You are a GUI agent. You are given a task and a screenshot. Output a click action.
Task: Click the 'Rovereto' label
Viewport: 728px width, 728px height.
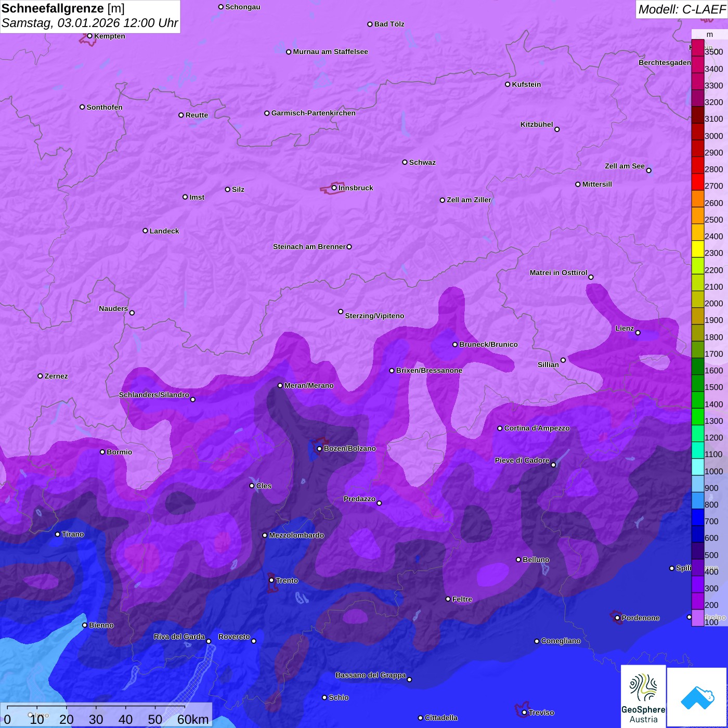point(234,636)
